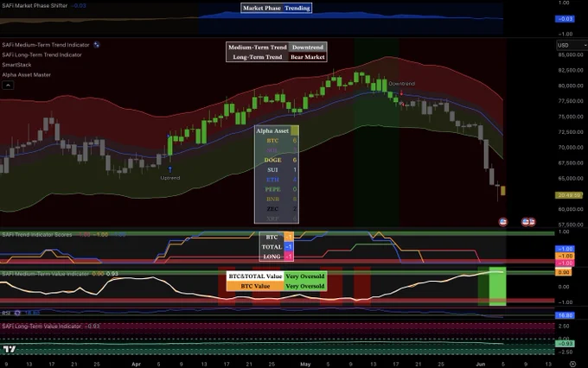
Task: Click the 'Market Phase' table label
Action: click(262, 8)
